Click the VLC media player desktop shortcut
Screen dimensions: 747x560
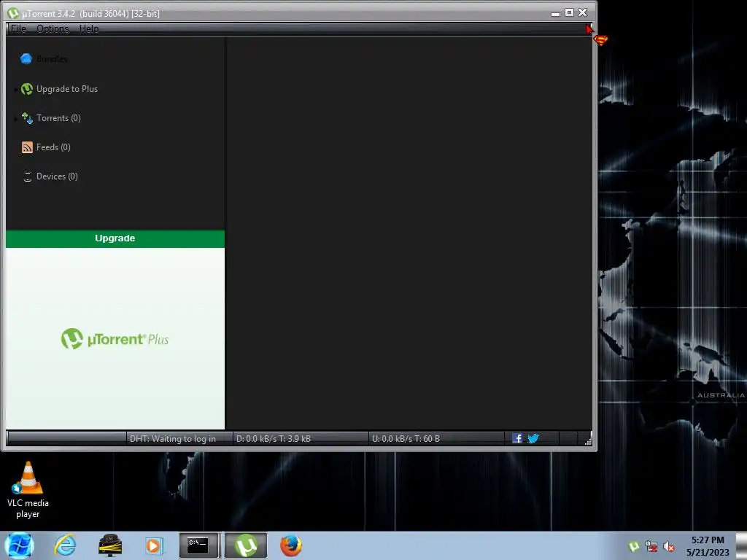(x=28, y=490)
